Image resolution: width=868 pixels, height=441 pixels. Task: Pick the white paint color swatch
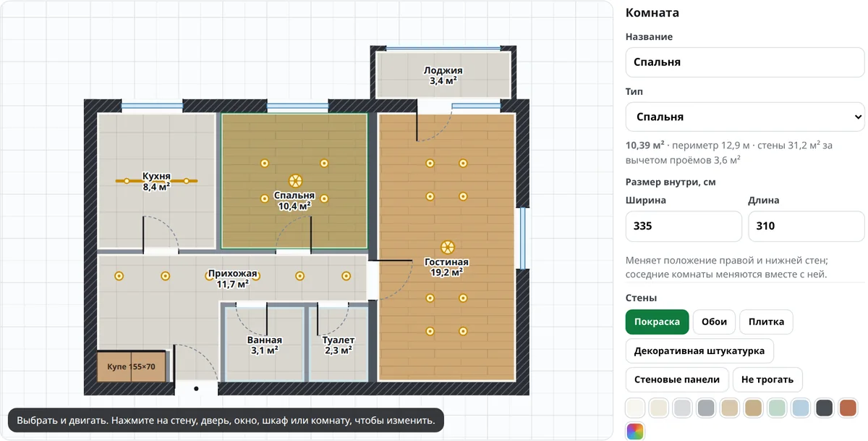click(635, 408)
